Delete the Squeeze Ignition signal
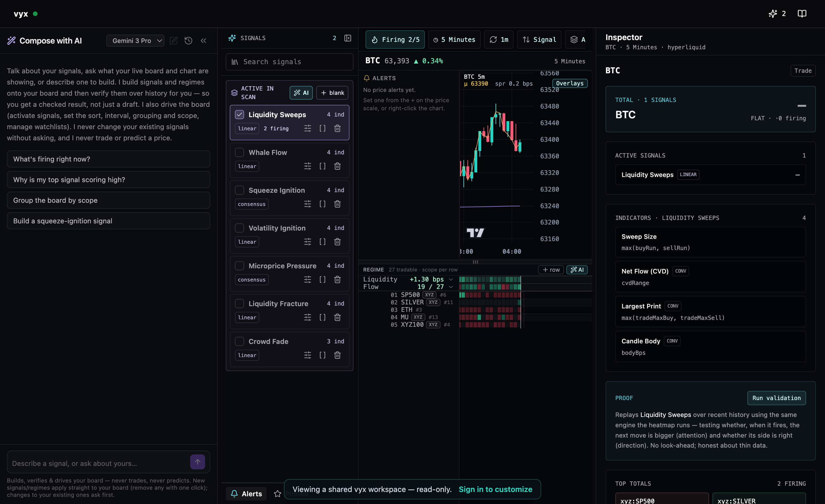This screenshot has height=504, width=825. [x=337, y=204]
